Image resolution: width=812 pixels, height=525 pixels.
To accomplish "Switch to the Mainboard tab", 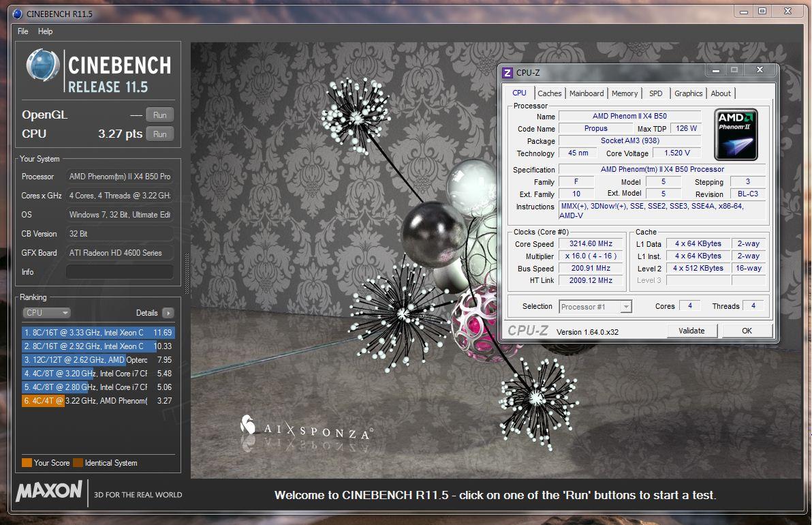I will 587,93.
